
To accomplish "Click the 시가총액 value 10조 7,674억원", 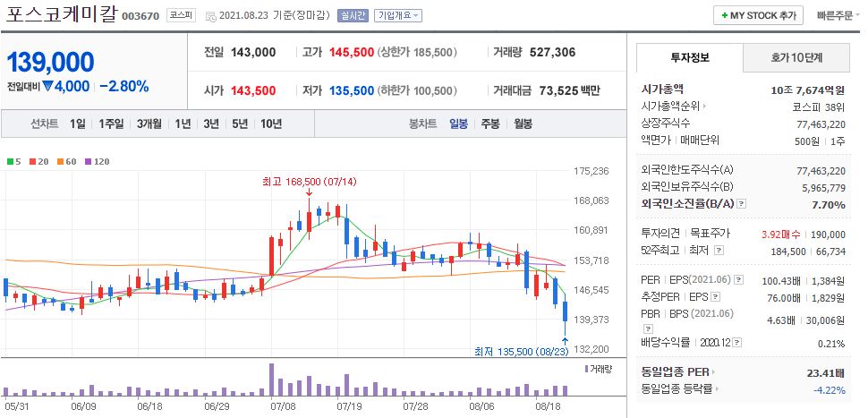I will 808,90.
